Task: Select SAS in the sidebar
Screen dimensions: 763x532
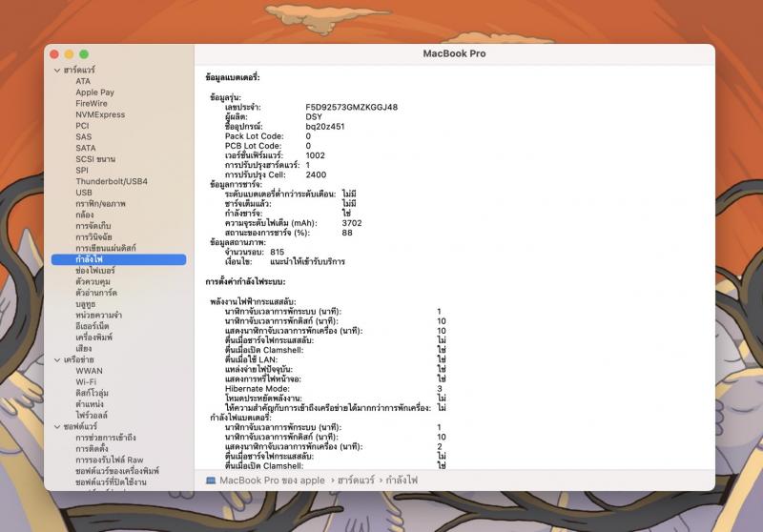Action: tap(83, 137)
